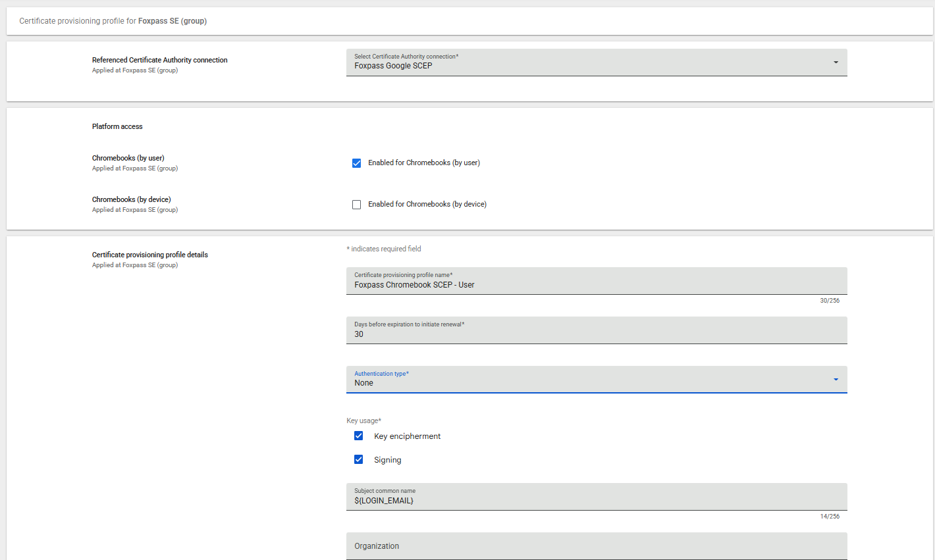The image size is (935, 560).
Task: Check Enabled for Chromebooks (by device)
Action: (x=357, y=205)
